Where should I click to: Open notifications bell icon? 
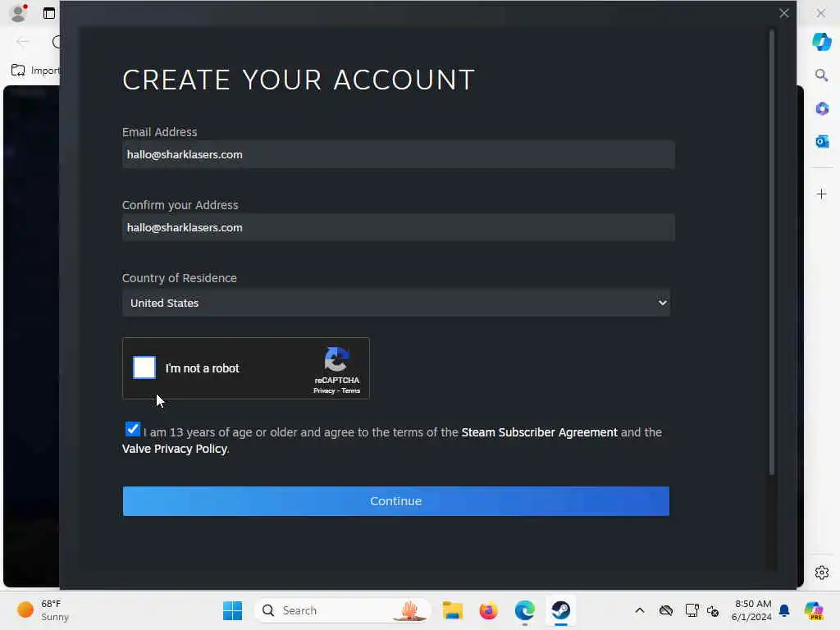[784, 610]
